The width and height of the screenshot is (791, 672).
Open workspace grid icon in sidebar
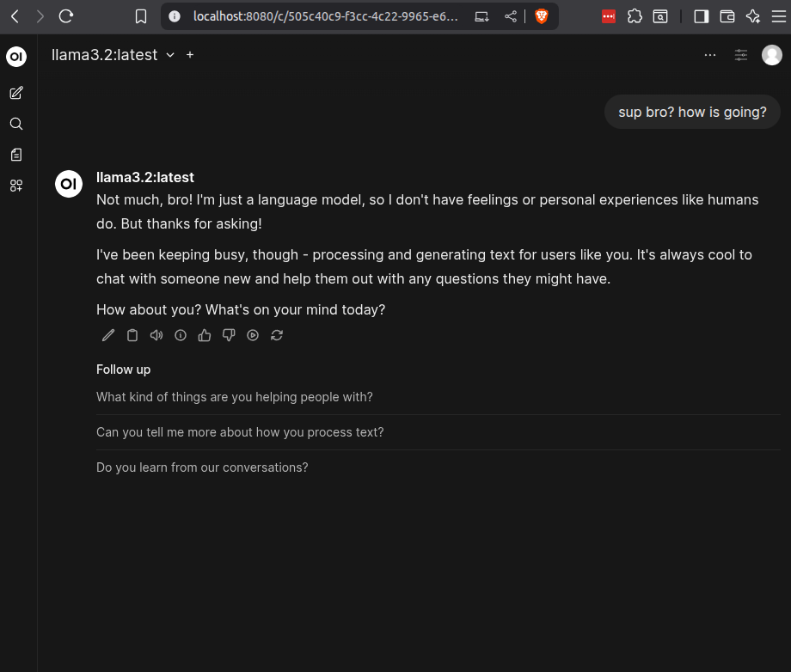click(x=16, y=186)
